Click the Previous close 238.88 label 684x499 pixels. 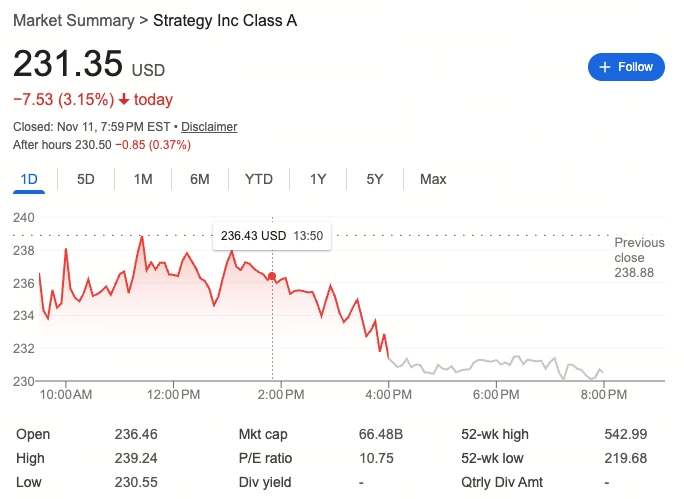(639, 257)
